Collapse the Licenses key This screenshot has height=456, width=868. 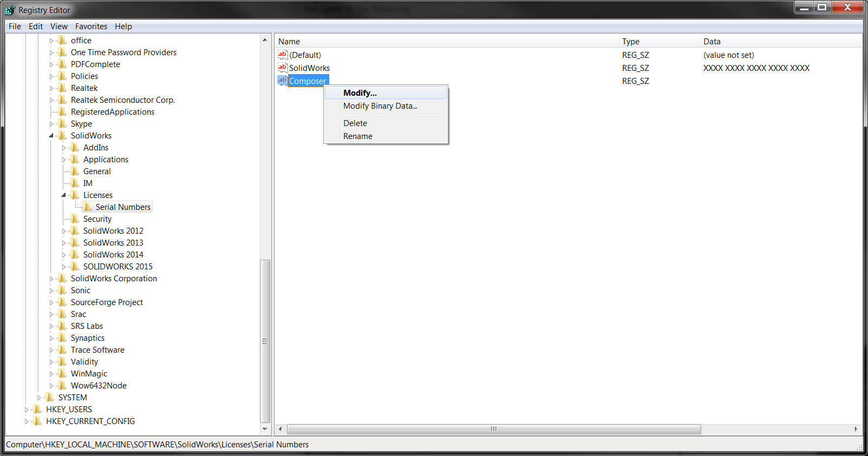pyautogui.click(x=64, y=195)
